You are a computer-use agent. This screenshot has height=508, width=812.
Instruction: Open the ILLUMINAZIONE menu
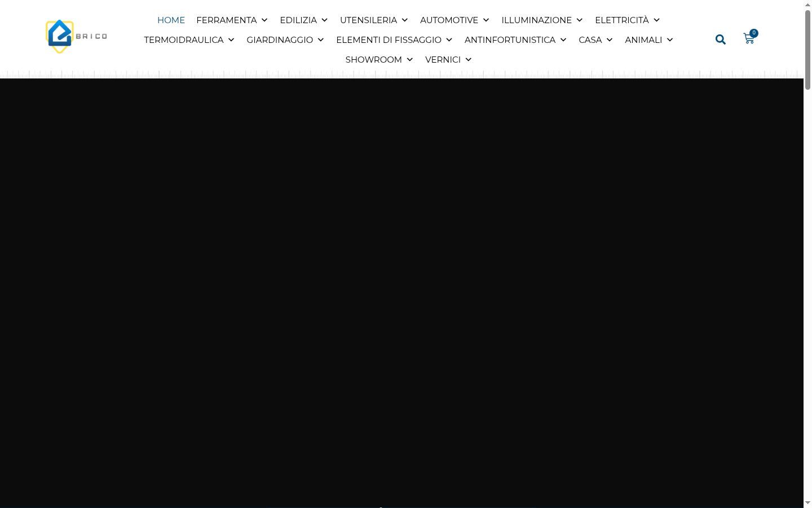point(536,20)
